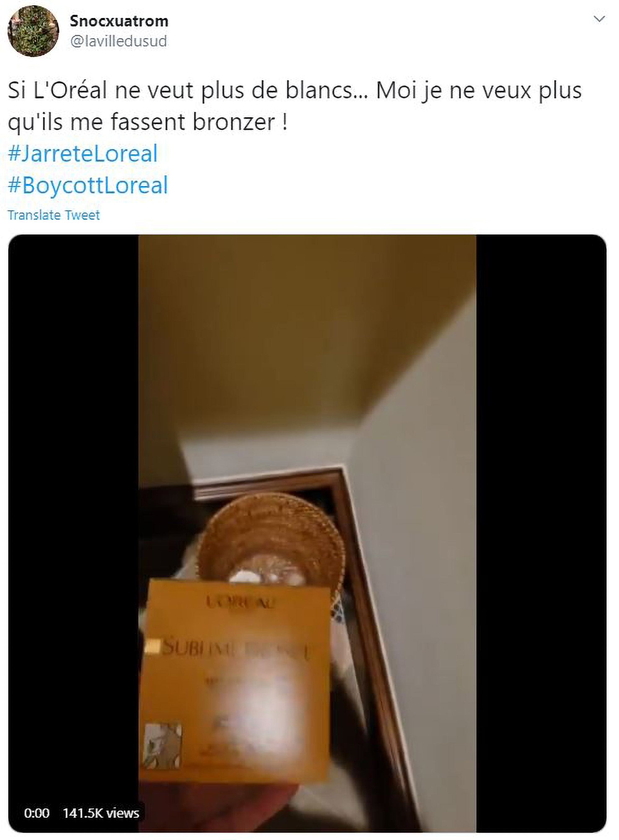The image size is (619, 840).
Task: Click the small photo on the orange box
Action: (162, 746)
